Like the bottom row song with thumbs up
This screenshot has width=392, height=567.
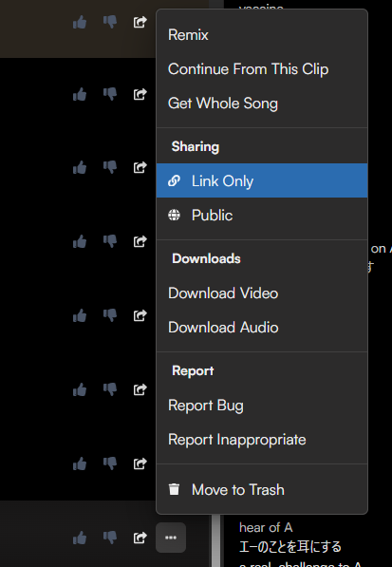point(80,538)
